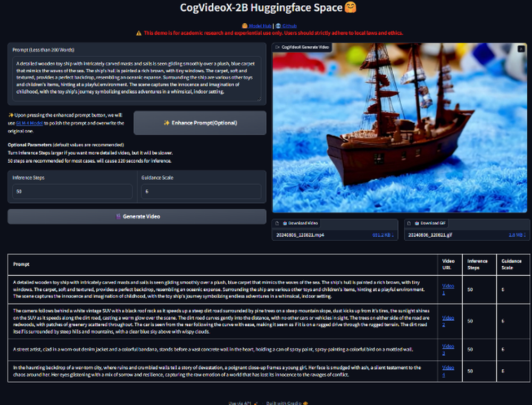Image resolution: width=532 pixels, height=405 pixels.
Task: Click the download icon on the generated video
Action: tap(521, 49)
